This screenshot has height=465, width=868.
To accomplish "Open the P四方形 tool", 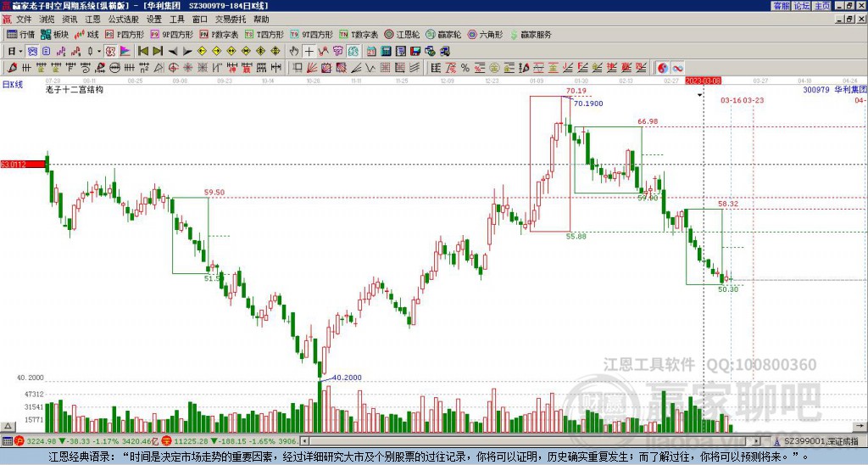I will 125,34.
